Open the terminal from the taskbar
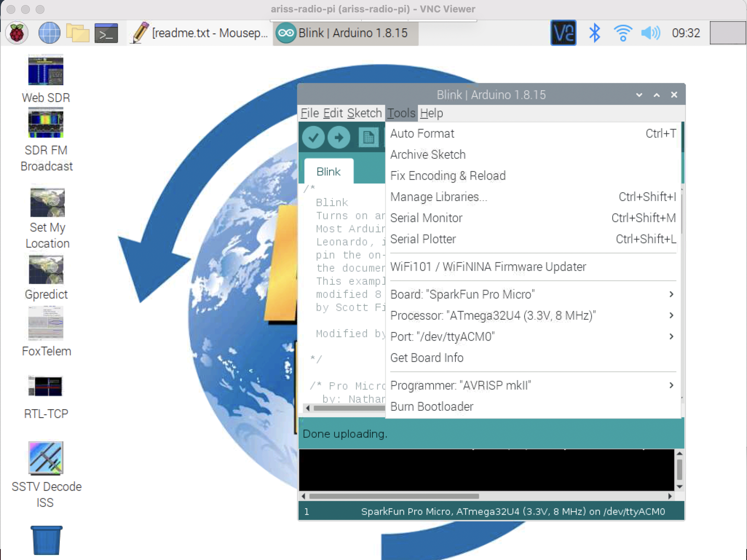Screen dimensions: 747x560 click(106, 33)
